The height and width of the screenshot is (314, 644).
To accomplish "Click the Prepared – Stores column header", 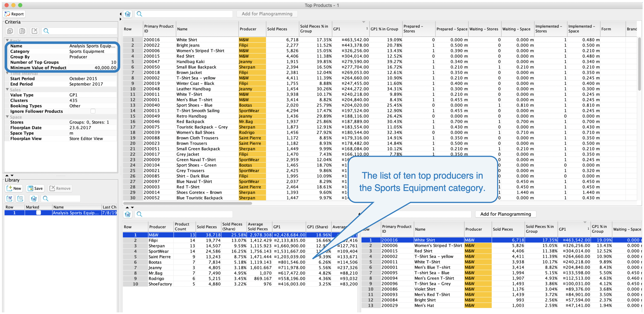I will point(419,29).
